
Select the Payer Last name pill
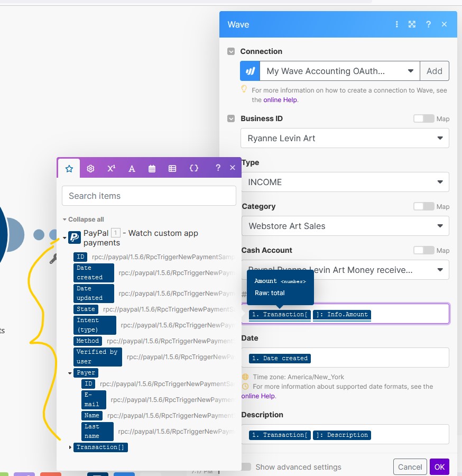(x=97, y=431)
